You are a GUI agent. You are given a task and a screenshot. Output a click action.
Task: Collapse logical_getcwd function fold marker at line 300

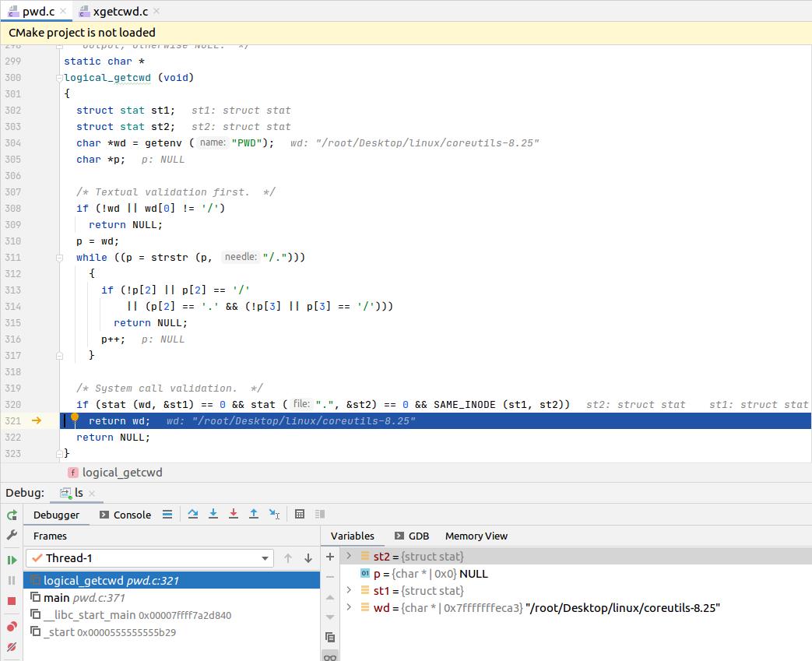(x=59, y=78)
